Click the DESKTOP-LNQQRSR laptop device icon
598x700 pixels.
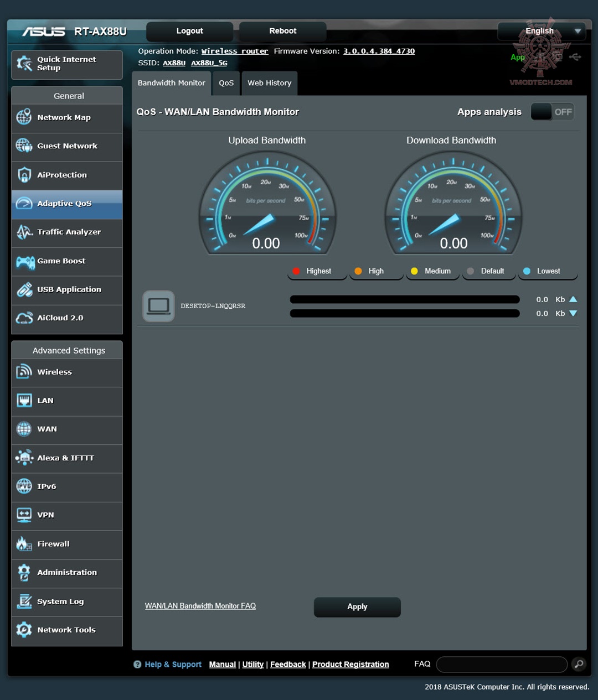tap(158, 306)
